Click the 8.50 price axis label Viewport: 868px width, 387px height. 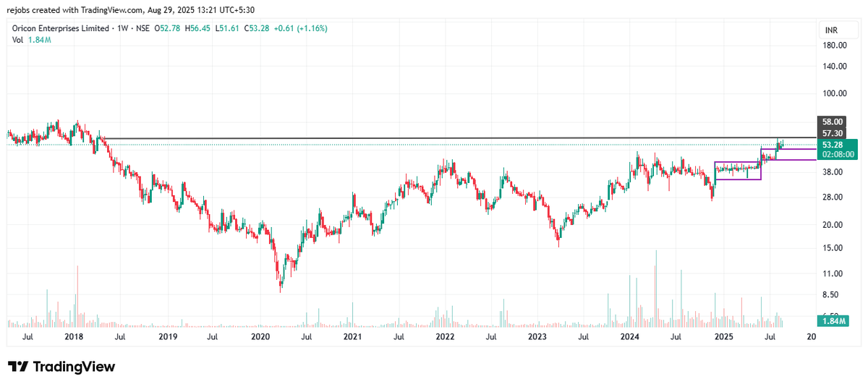(832, 295)
